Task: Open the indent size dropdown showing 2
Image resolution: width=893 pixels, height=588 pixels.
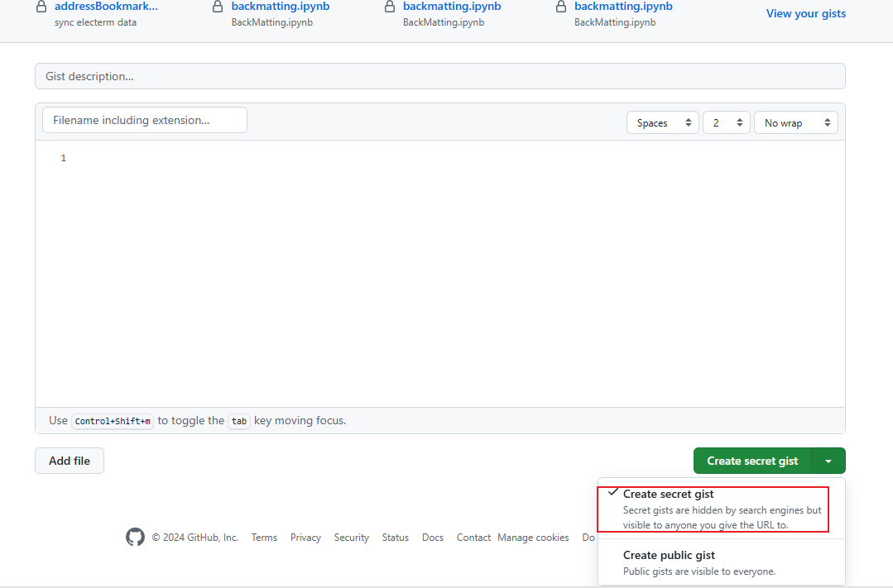Action: click(726, 123)
